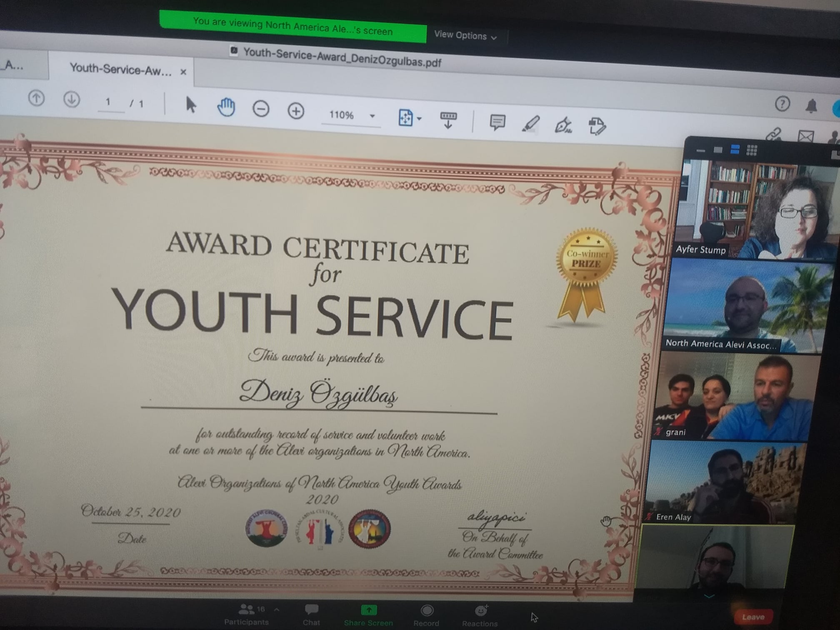Click the page number input field

tap(109, 102)
